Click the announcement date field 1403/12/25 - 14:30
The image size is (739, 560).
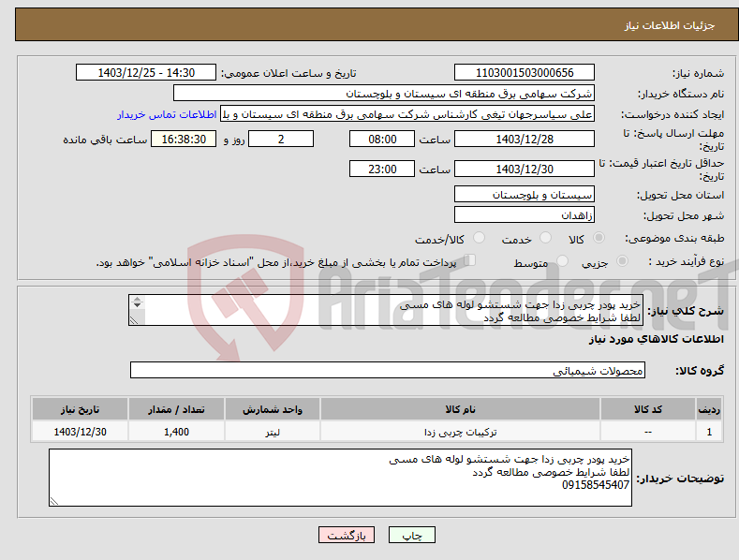[x=146, y=73]
